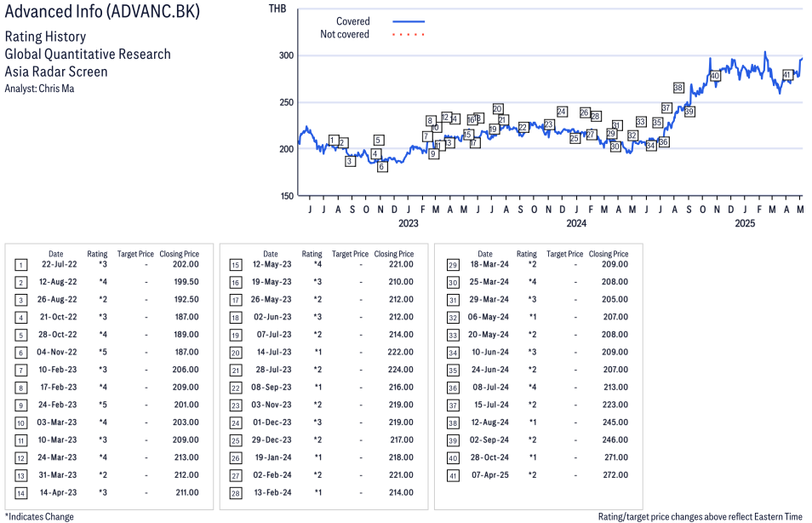Click the red dotted Not covered legend line
The height and width of the screenshot is (523, 812).
point(409,35)
